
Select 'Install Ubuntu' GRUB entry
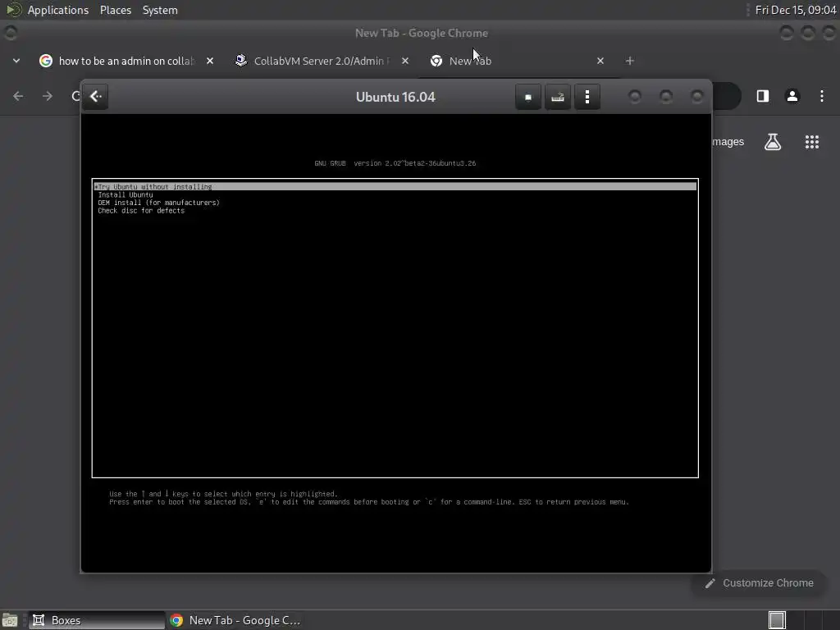pyautogui.click(x=126, y=195)
